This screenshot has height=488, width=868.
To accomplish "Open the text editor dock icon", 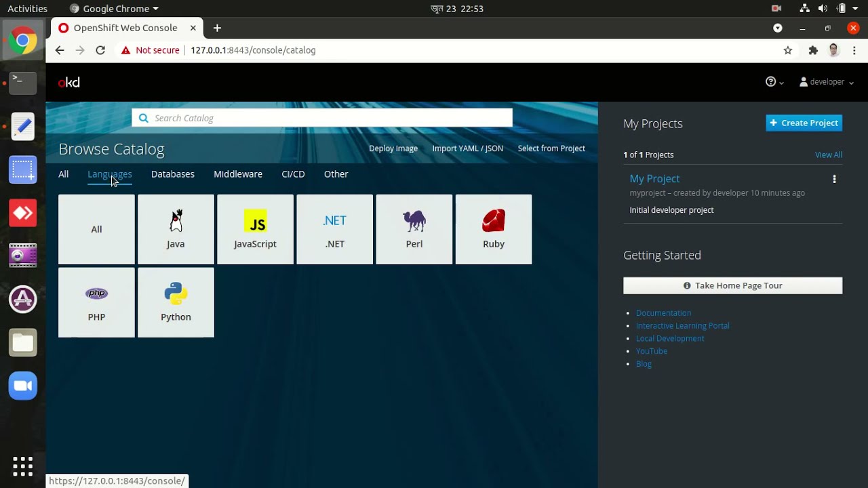I will 23,126.
